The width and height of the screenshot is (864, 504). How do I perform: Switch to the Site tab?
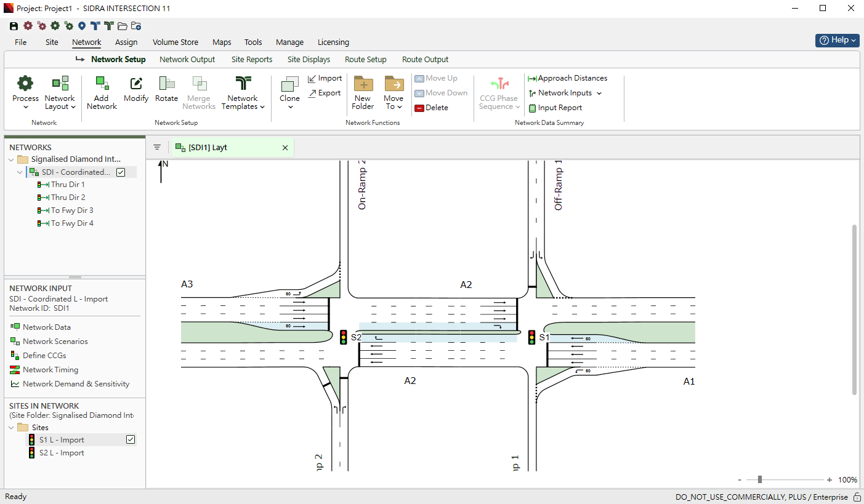(x=52, y=42)
